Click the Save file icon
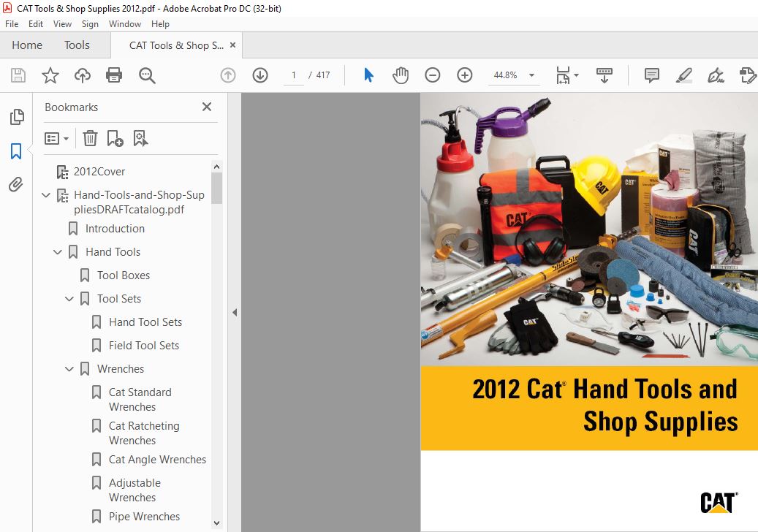758x532 pixels. pos(18,75)
